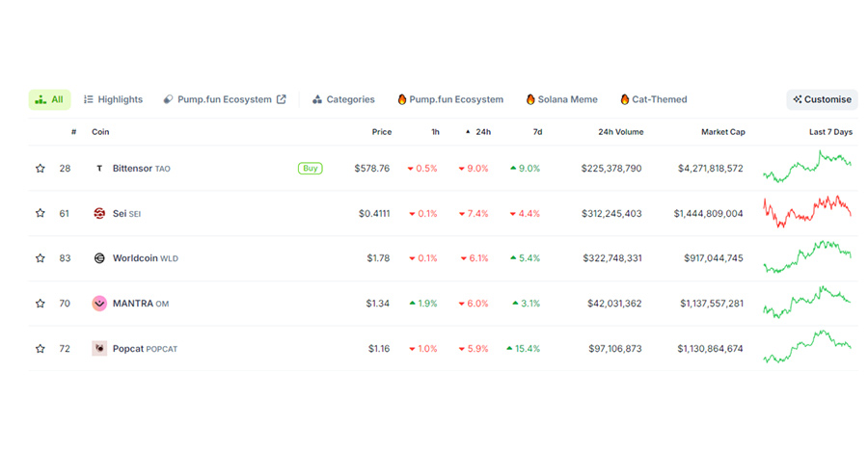Click market cap $1,444,809,004
Image resolution: width=868 pixels, height=454 pixels.
pyautogui.click(x=708, y=213)
